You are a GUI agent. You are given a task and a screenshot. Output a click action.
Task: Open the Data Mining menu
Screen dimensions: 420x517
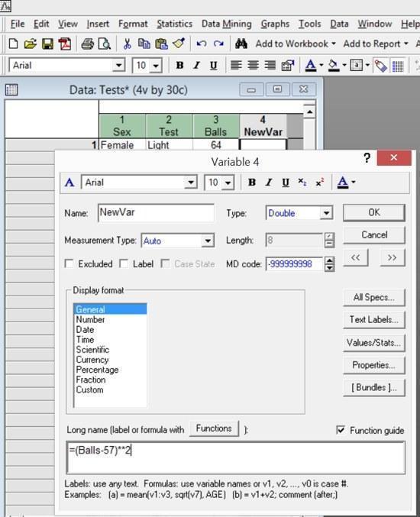pos(227,24)
